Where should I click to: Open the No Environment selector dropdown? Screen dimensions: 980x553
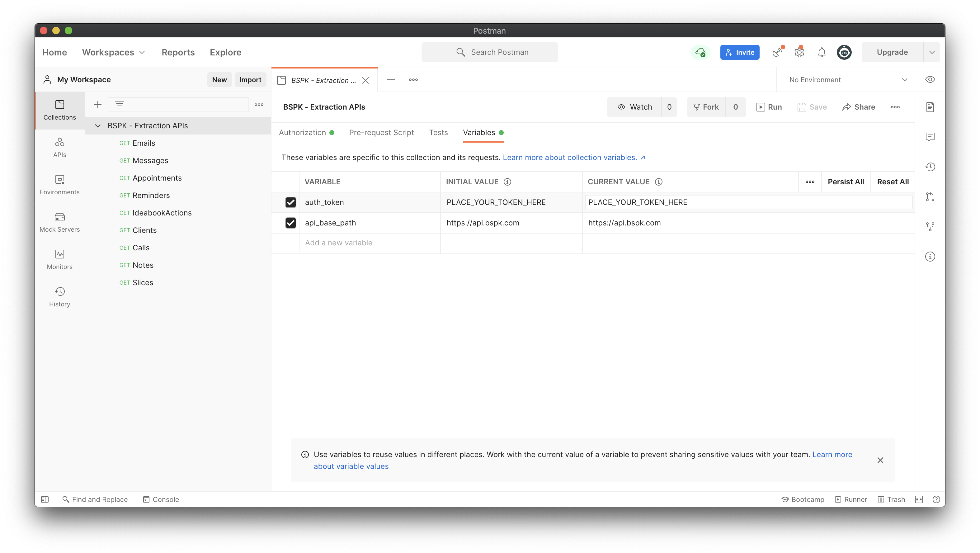point(848,79)
